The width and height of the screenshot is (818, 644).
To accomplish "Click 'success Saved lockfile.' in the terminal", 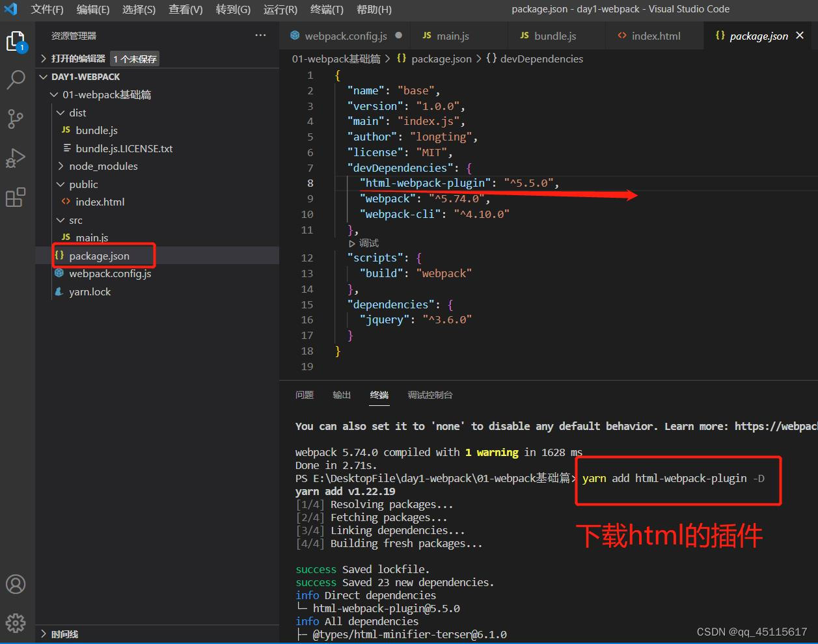I will pos(362,569).
